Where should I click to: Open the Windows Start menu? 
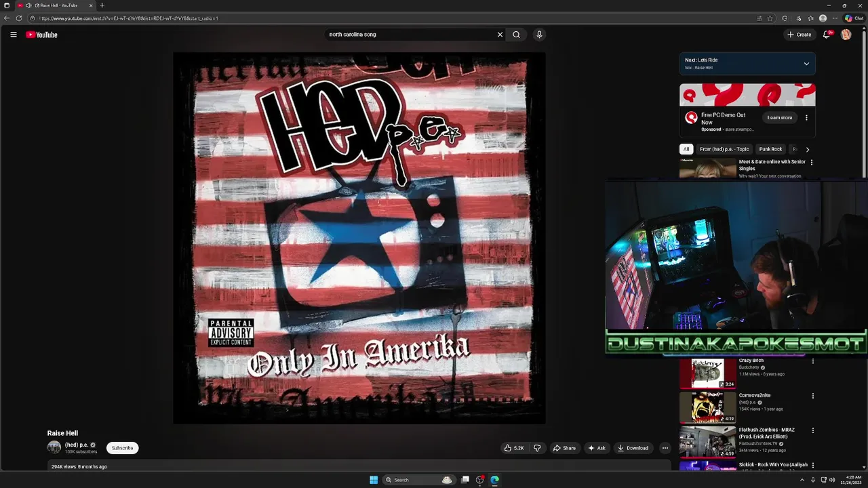pos(374,480)
